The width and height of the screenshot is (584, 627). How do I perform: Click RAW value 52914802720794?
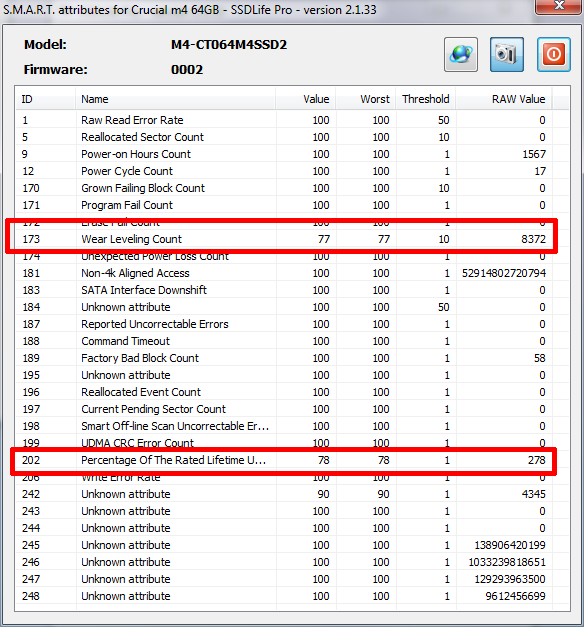click(x=504, y=273)
